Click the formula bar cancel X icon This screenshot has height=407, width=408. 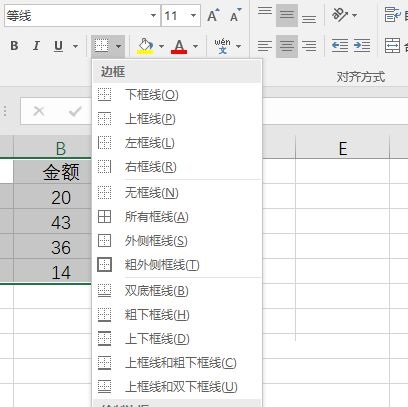(x=39, y=111)
